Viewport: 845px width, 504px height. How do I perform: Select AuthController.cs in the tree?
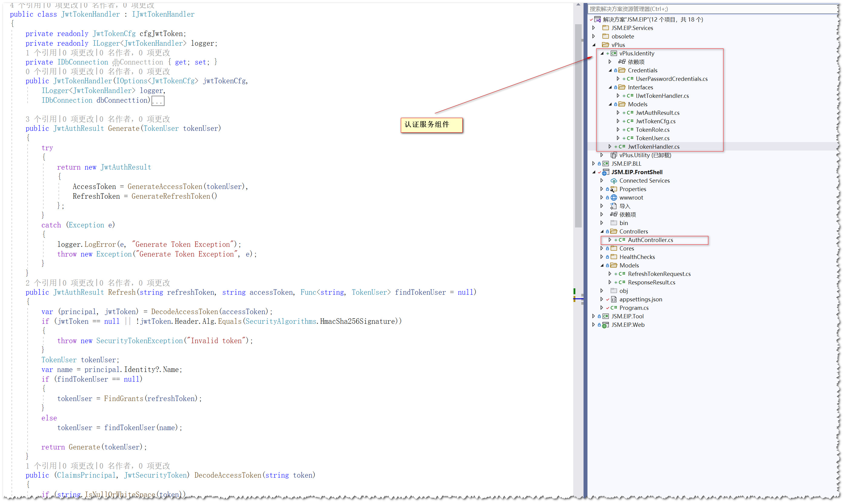click(650, 240)
